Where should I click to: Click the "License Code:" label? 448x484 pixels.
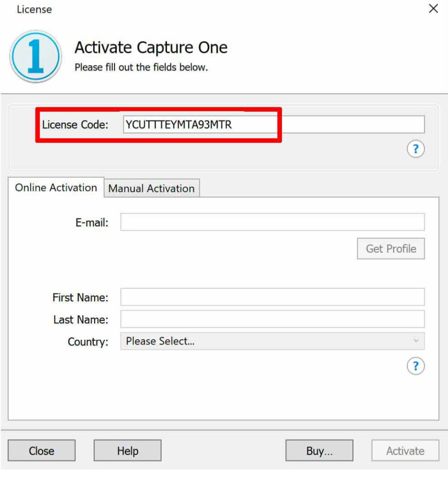(75, 125)
